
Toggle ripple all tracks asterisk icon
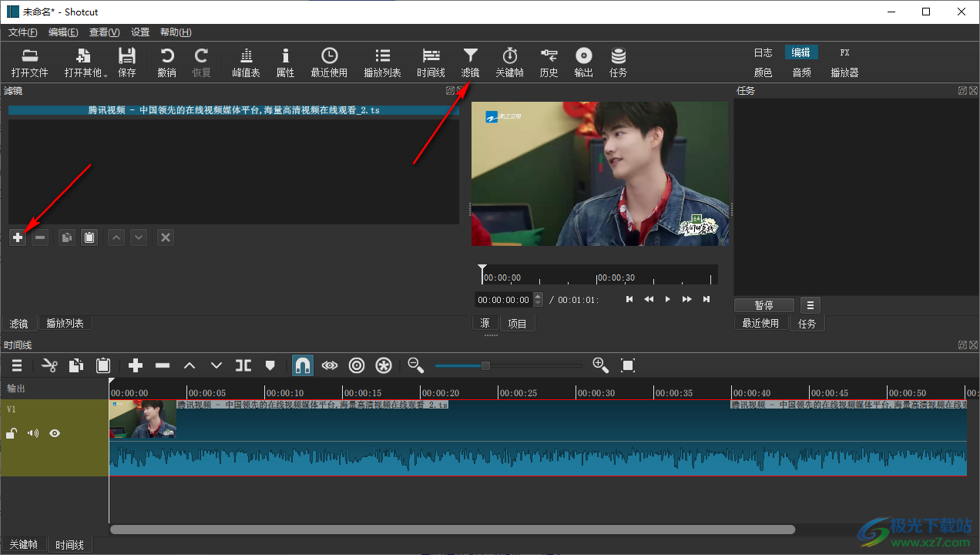click(384, 365)
